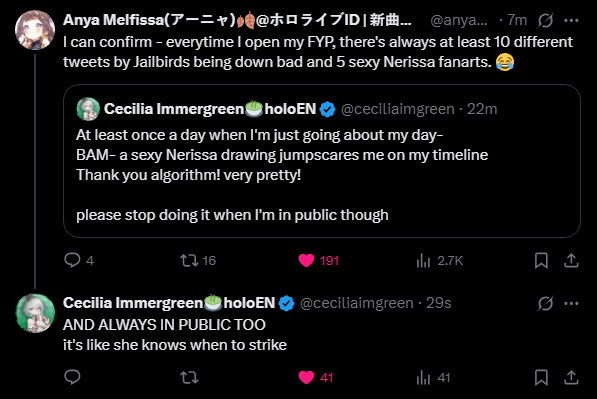Open Grok icon on Cecilia's reply

[545, 303]
